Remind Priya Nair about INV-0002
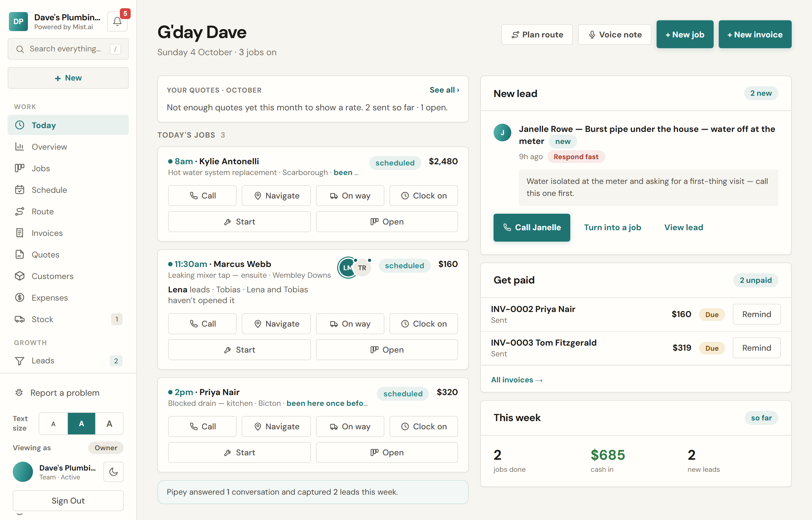Image resolution: width=812 pixels, height=520 pixels. point(756,314)
